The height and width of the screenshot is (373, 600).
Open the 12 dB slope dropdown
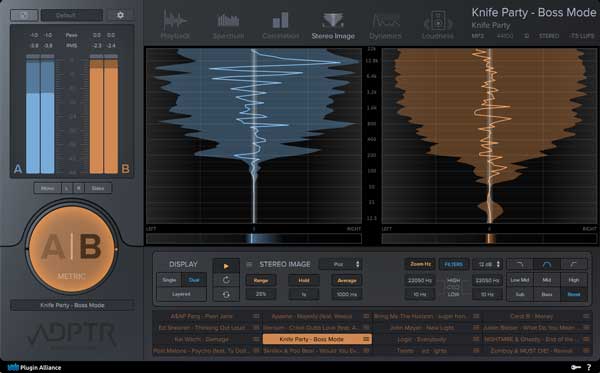point(487,264)
